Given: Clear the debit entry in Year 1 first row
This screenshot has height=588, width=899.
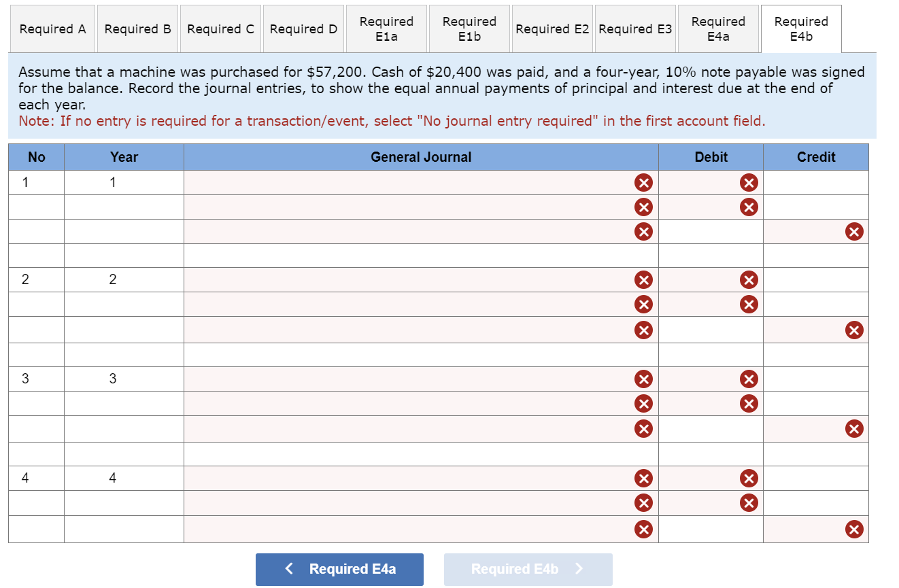Looking at the screenshot, I should 747,182.
